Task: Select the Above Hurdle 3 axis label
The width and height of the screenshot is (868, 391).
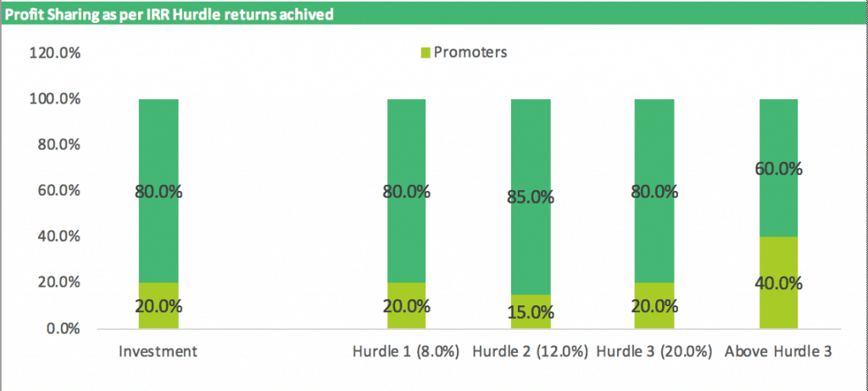Action: [x=778, y=352]
